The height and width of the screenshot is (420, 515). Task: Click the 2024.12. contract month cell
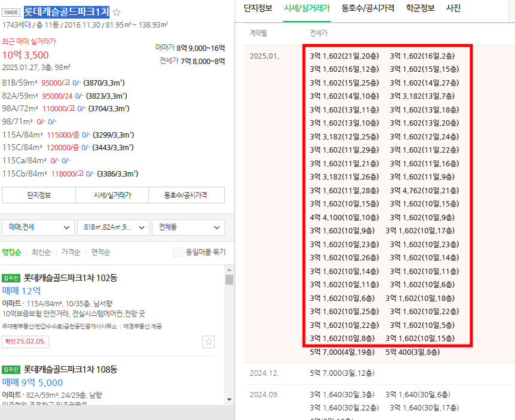264,373
